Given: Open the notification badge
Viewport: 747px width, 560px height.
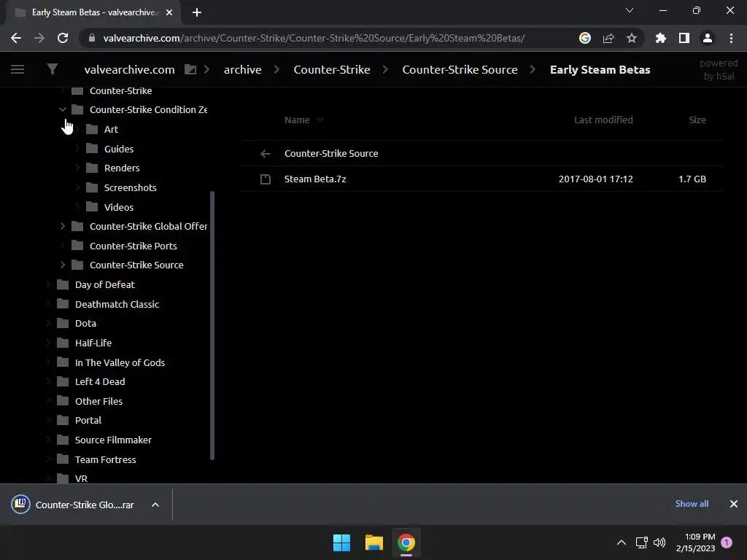Looking at the screenshot, I should click(727, 542).
